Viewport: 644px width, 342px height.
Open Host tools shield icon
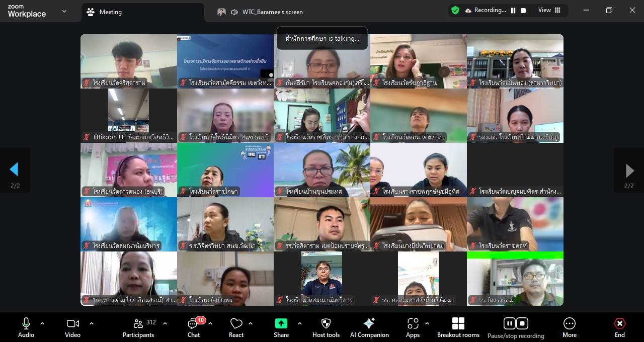(326, 327)
